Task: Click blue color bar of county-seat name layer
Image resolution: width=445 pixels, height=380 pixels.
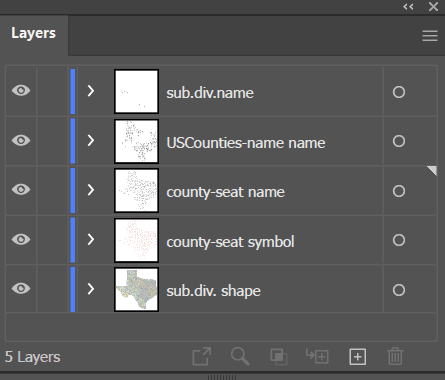Action: pos(73,190)
